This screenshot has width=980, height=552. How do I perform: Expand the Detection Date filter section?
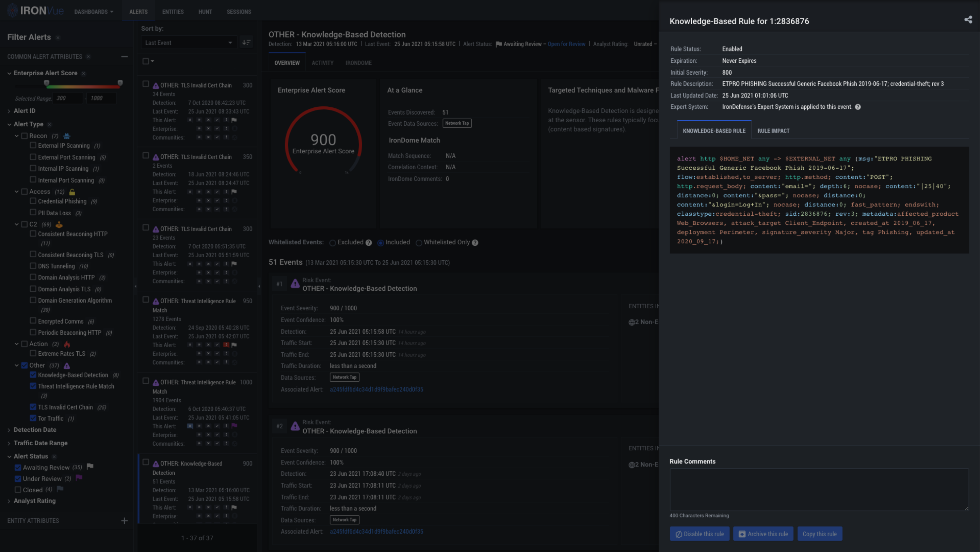coord(35,429)
